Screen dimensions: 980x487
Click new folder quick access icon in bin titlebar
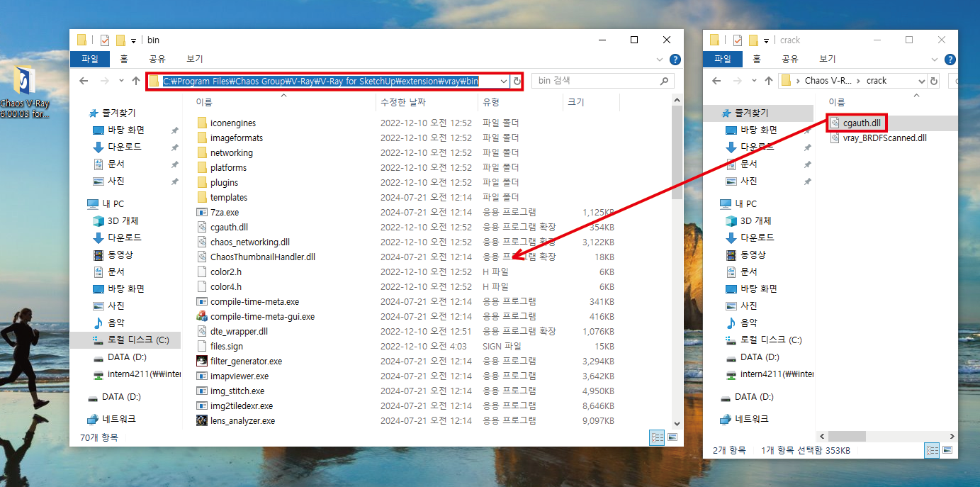(x=120, y=40)
